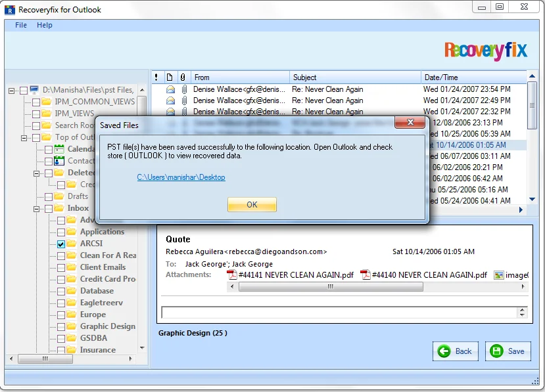Check the IPM_COMMON_VIEWS checkbox
545x392 pixels.
tap(36, 102)
